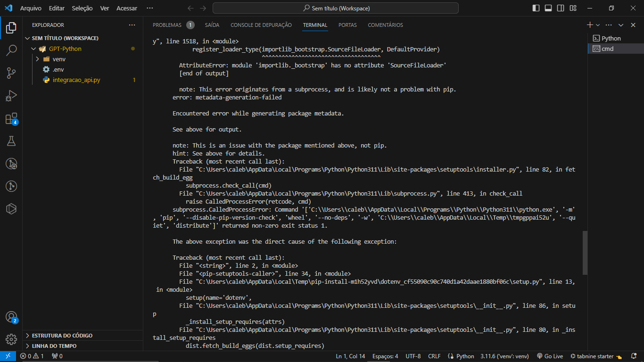Open the Search view icon

(x=11, y=50)
